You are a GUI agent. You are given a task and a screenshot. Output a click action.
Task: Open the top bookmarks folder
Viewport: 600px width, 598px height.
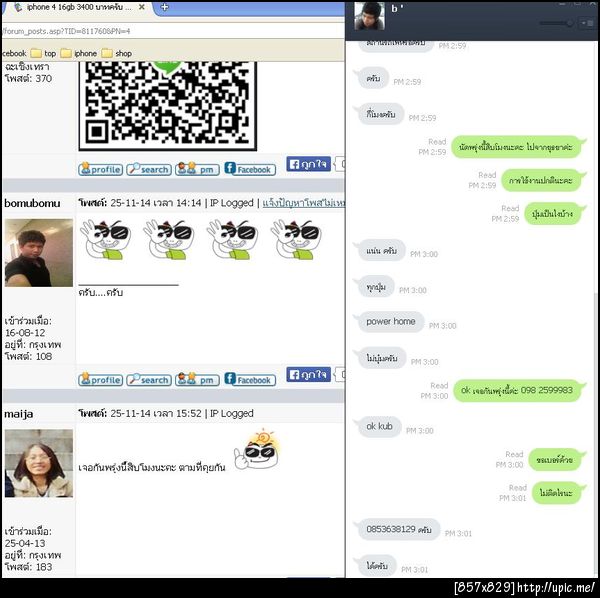click(x=43, y=53)
